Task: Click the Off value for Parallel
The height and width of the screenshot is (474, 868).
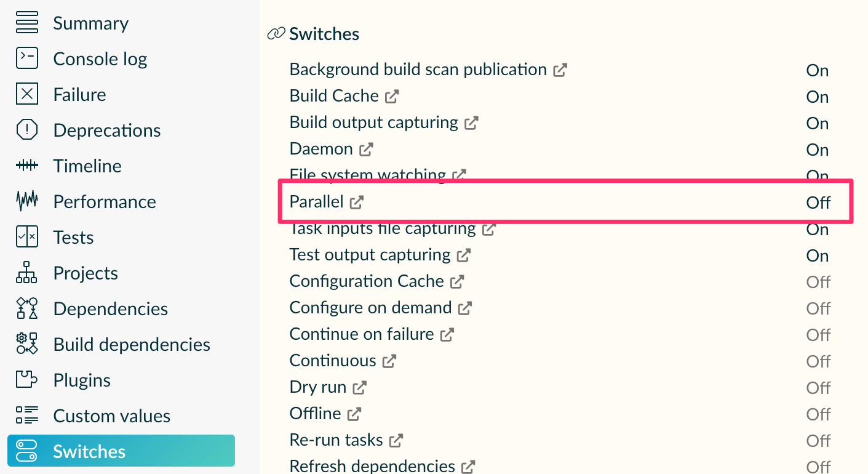Action: 818,203
